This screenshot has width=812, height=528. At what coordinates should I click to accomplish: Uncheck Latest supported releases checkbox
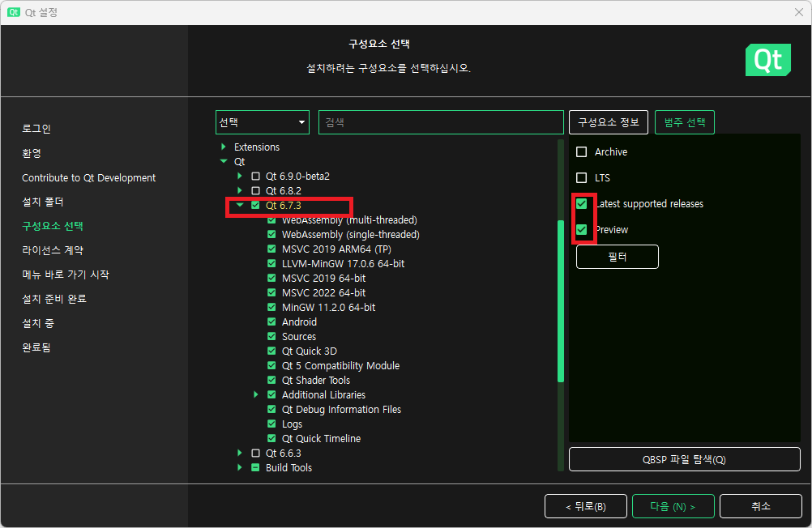(582, 203)
